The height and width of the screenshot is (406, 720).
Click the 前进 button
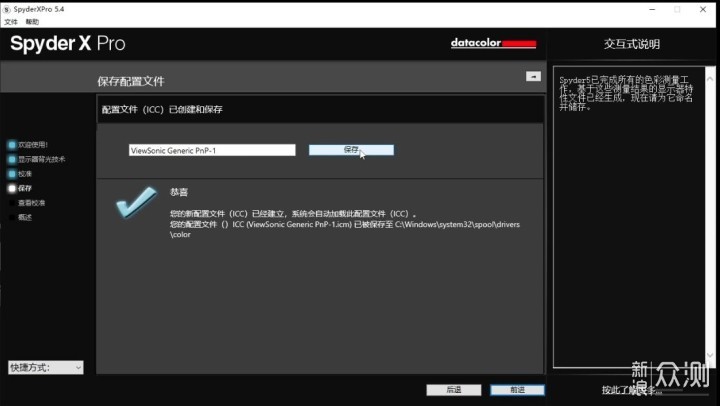[517, 390]
